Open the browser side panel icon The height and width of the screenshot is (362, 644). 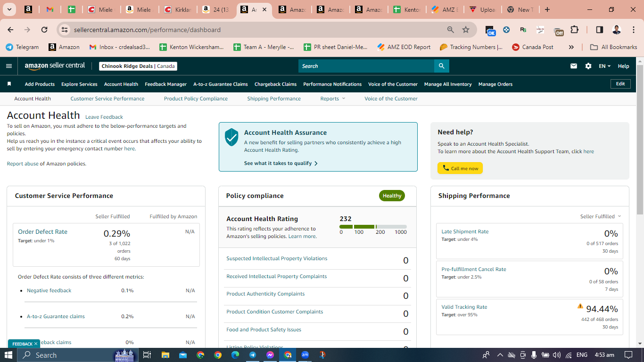pyautogui.click(x=599, y=30)
